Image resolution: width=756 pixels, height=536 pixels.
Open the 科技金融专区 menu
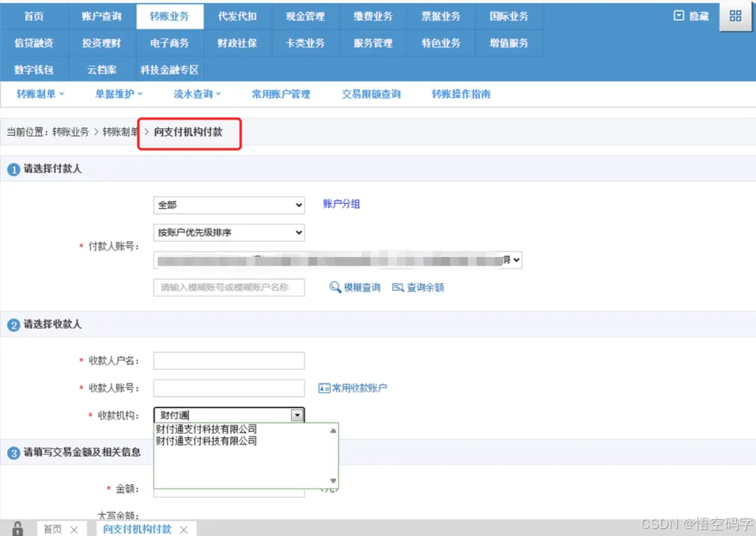(x=169, y=69)
